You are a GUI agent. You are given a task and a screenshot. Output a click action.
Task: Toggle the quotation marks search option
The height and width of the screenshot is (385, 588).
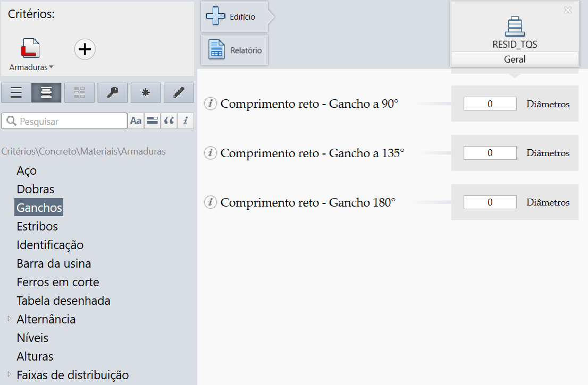[169, 121]
